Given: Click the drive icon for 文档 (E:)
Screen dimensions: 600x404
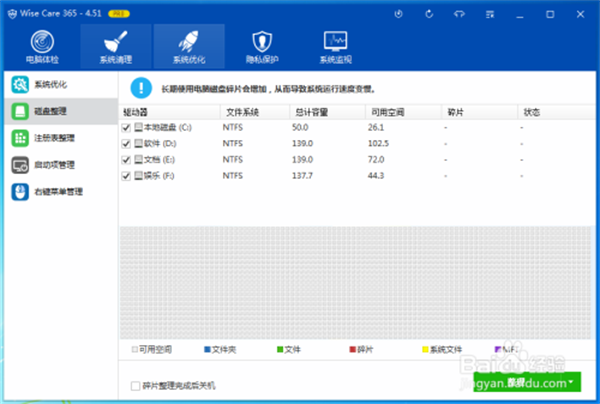Looking at the screenshot, I should point(139,160).
